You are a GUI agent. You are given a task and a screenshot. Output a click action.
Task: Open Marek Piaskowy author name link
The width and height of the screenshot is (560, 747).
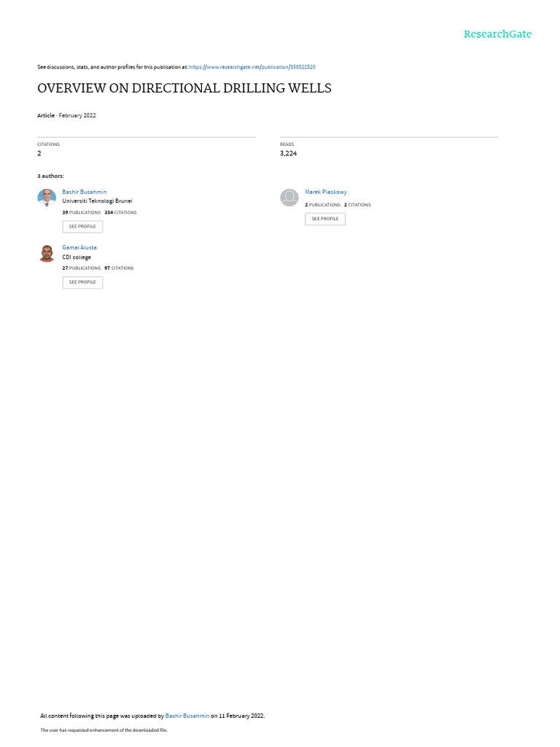(326, 192)
